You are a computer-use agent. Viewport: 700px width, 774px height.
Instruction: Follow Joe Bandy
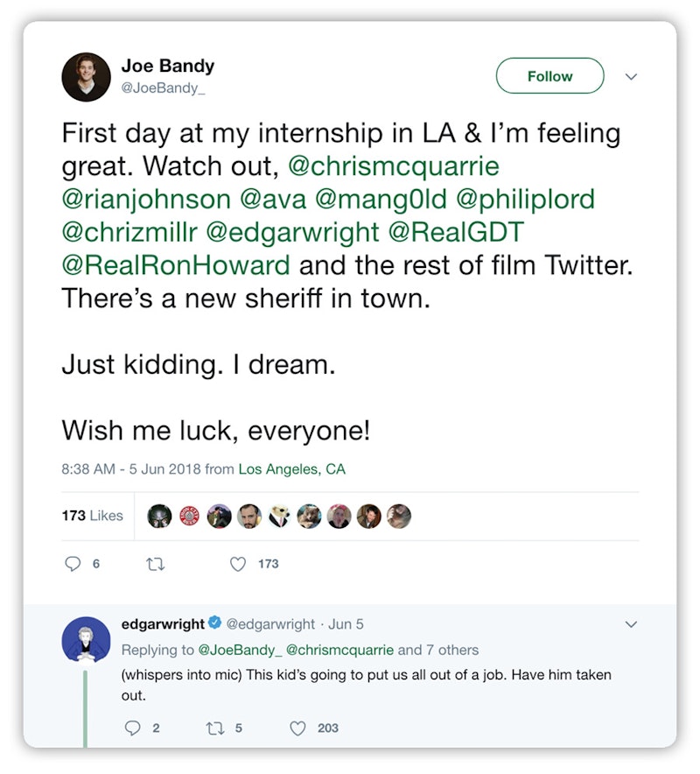(x=549, y=76)
